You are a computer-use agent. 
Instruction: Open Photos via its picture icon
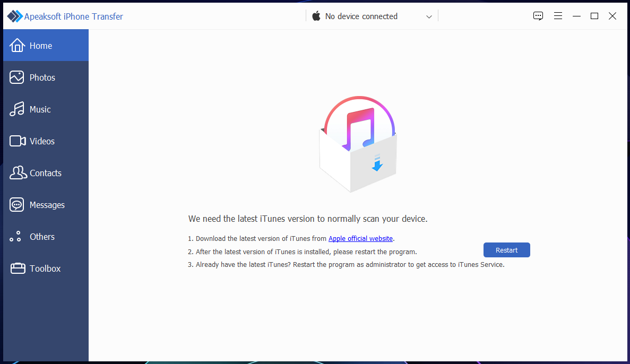click(17, 77)
